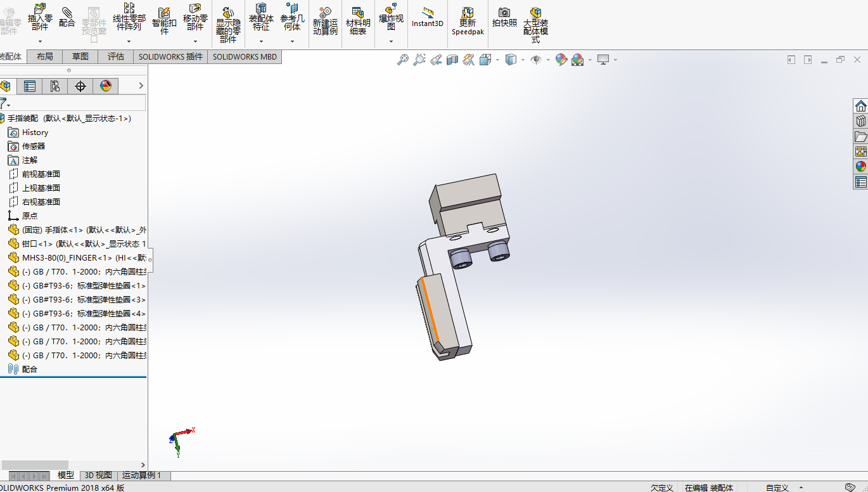Viewport: 868px width, 492px height.
Task: Open the SOLIDWORKS 插件 tab
Action: coord(171,56)
